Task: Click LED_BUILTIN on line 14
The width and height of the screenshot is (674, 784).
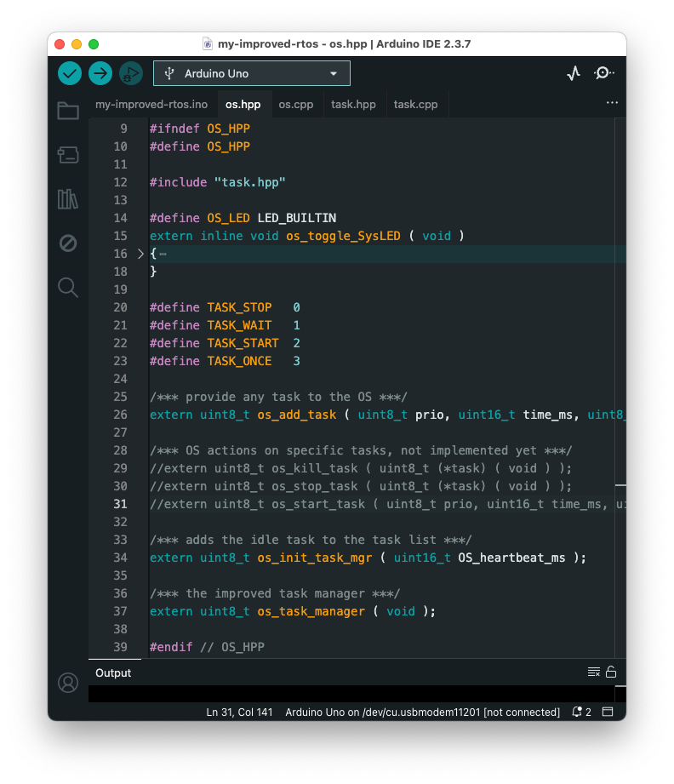Action: (x=296, y=218)
